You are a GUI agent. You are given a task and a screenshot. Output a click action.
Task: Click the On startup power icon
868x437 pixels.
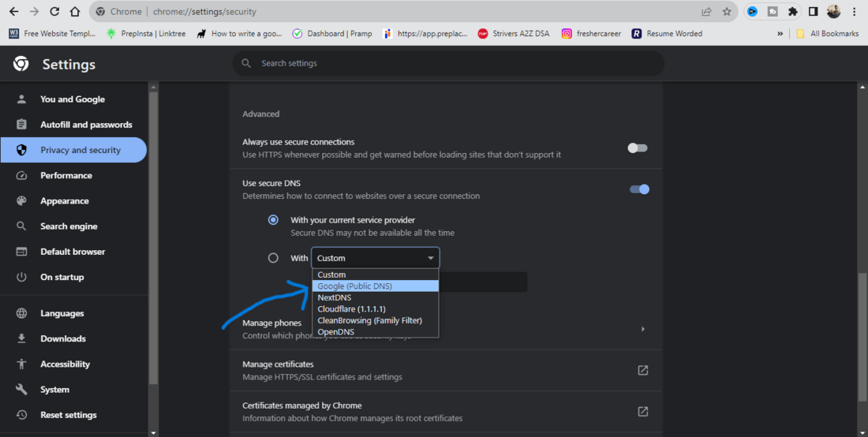coord(21,277)
